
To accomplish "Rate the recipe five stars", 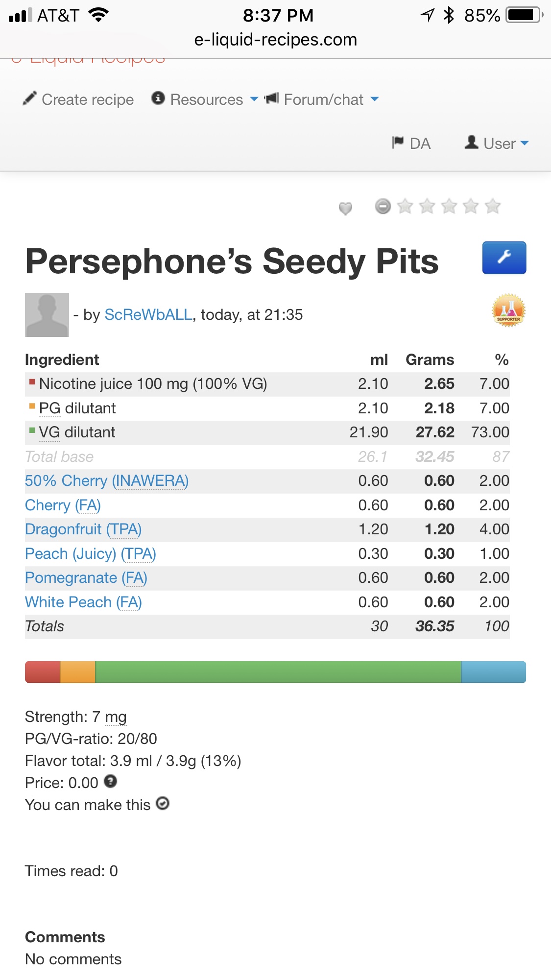I will [x=493, y=206].
